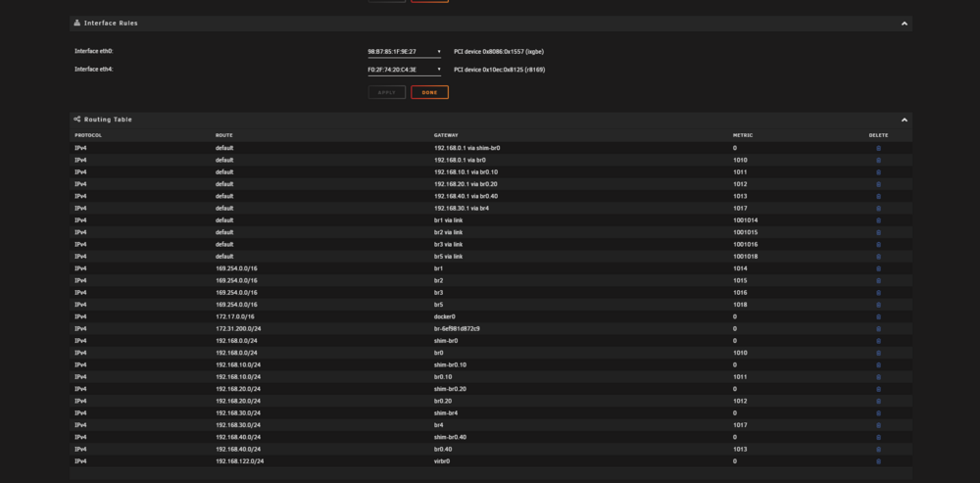Delete the default 'br1 via link' route
The width and height of the screenshot is (980, 483).
tap(878, 220)
